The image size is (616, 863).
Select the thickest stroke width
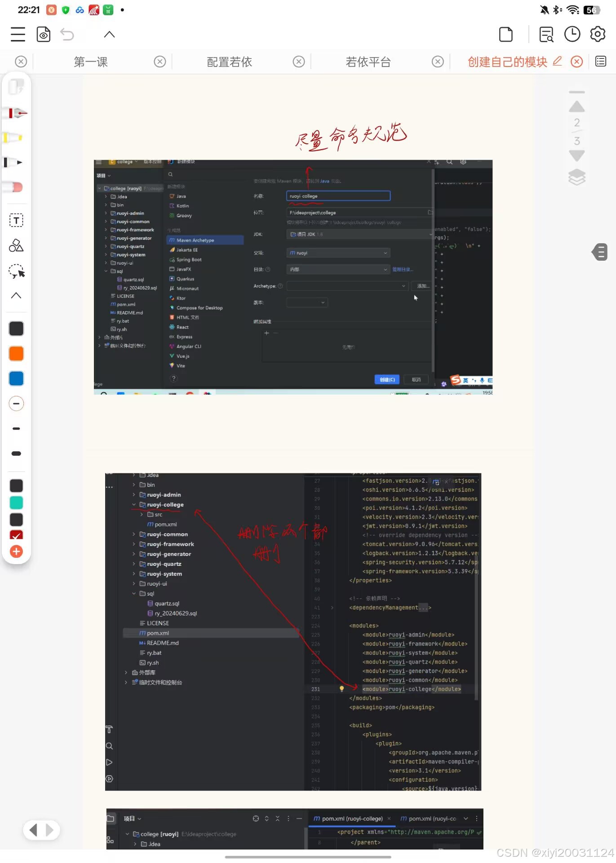tap(16, 454)
